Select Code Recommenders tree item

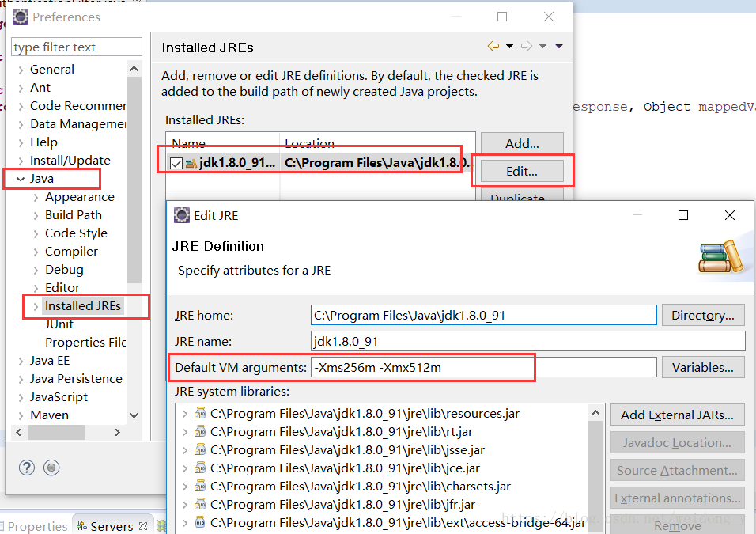click(77, 106)
